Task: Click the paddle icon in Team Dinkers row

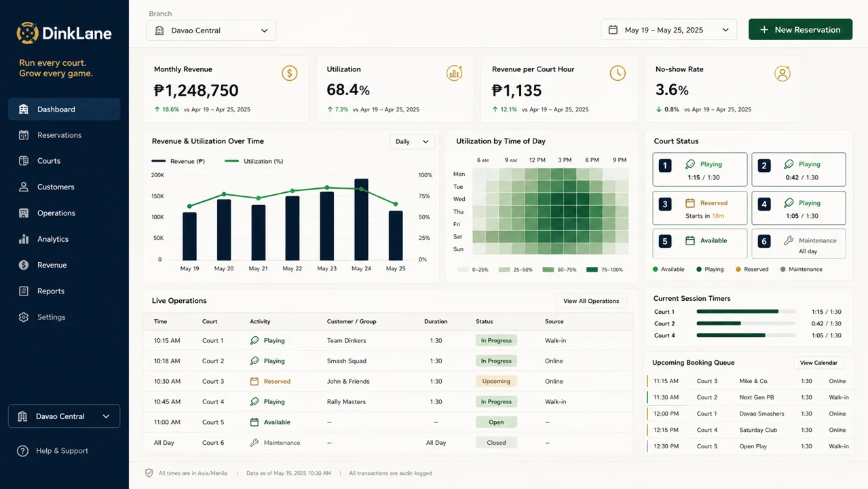Action: point(254,340)
